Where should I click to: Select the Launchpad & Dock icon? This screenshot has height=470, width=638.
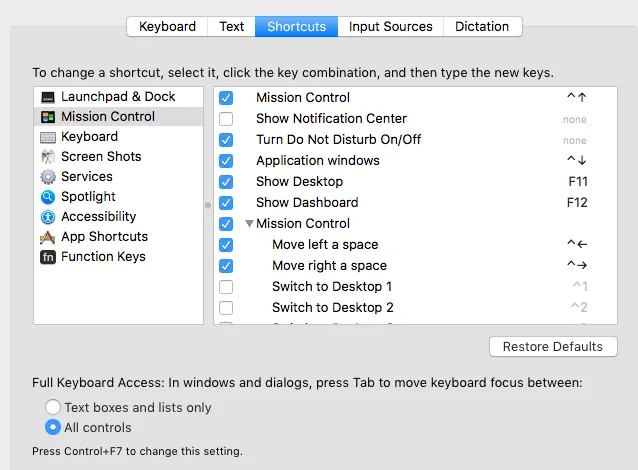48,97
